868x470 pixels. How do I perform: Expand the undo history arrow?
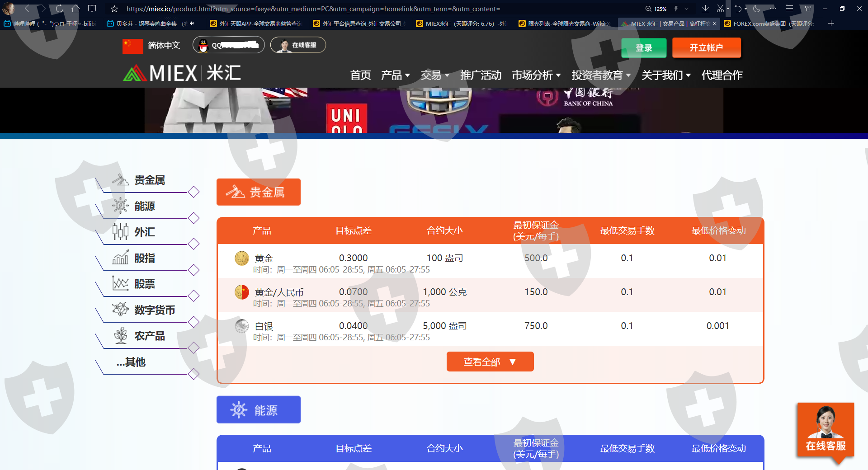pyautogui.click(x=745, y=9)
